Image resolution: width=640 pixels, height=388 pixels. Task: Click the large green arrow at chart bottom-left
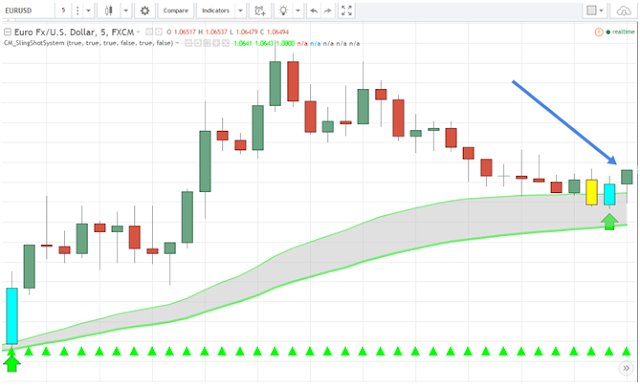click(x=12, y=363)
